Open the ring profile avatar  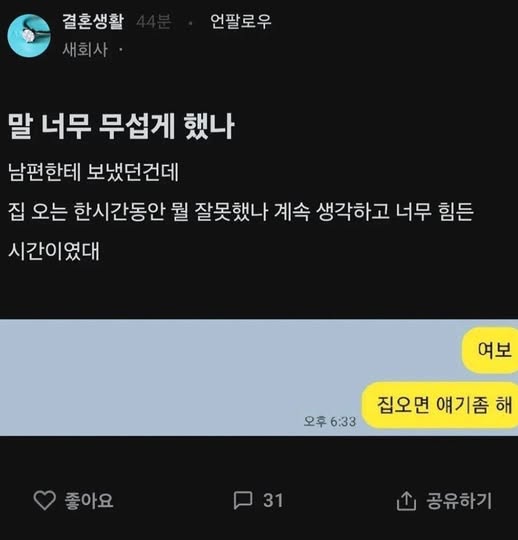pos(29,35)
